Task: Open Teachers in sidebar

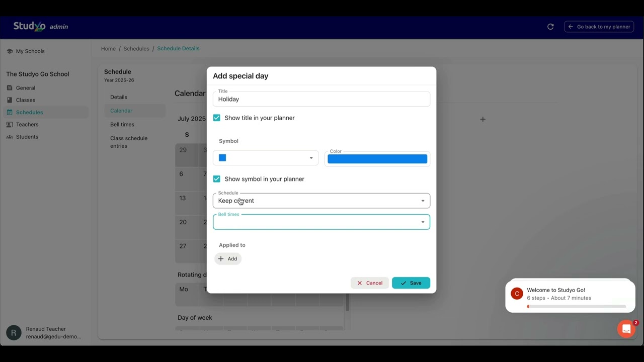Action: tap(27, 125)
